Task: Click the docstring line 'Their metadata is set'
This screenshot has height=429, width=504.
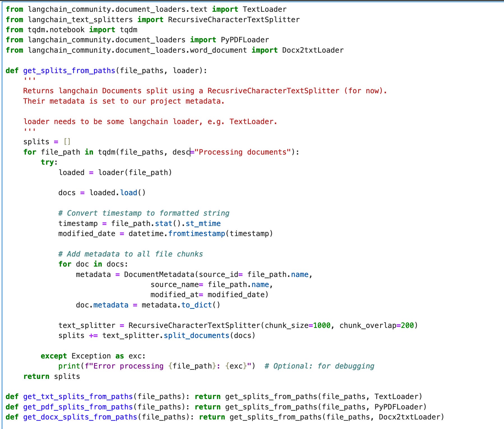Action: point(124,101)
